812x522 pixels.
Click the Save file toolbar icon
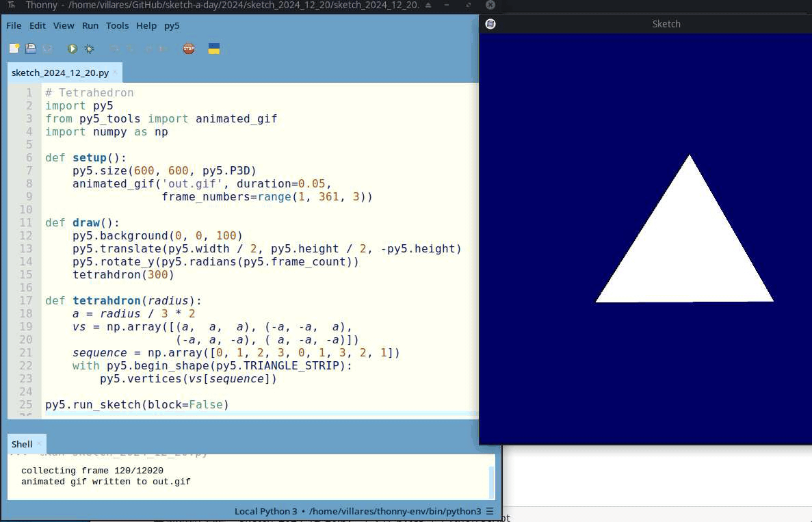coord(47,49)
